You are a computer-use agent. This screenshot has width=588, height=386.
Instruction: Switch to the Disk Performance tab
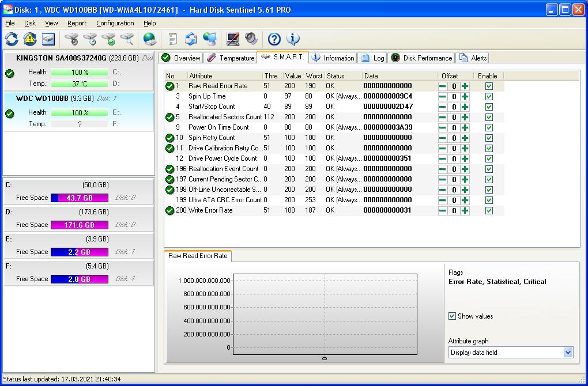click(421, 58)
